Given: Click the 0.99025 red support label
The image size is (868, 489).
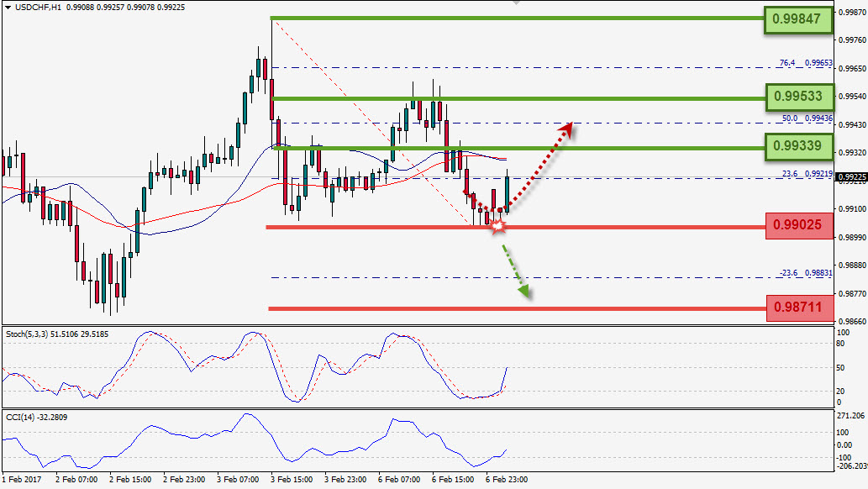Looking at the screenshot, I should point(799,225).
